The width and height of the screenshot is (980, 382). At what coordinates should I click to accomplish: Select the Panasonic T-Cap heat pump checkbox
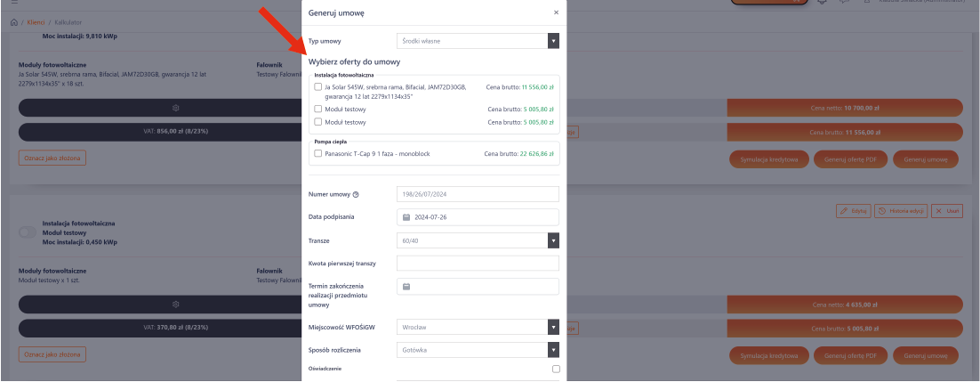tap(318, 153)
